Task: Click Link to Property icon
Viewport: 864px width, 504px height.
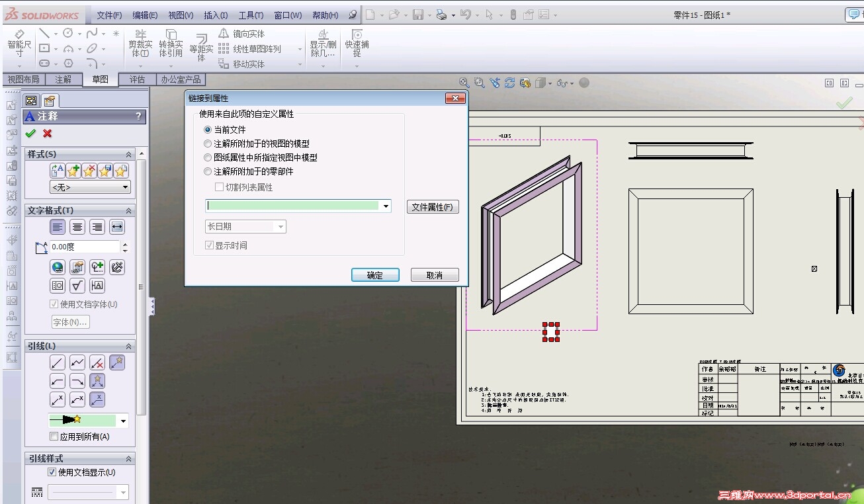Action: click(x=77, y=267)
